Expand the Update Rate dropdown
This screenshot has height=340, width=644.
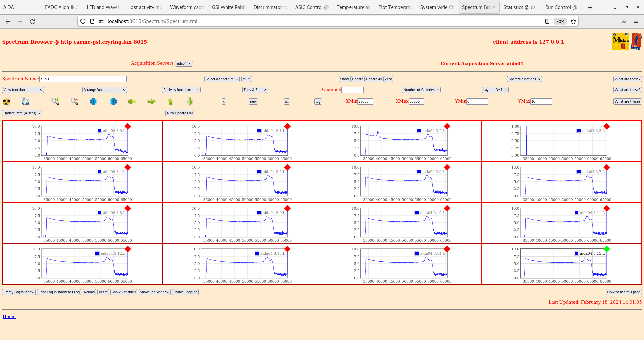point(22,113)
